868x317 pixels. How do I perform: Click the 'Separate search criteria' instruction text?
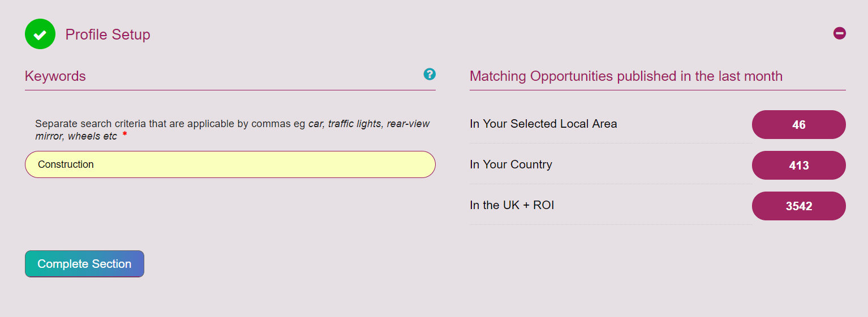(170, 124)
